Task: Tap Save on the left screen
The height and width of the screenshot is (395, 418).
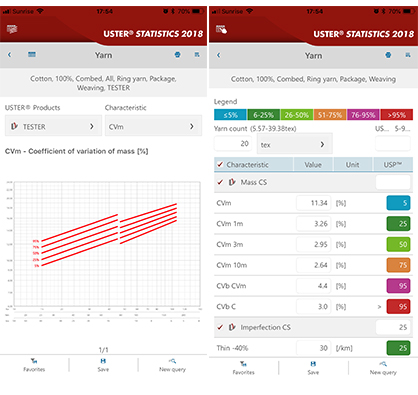Action: [x=103, y=365]
